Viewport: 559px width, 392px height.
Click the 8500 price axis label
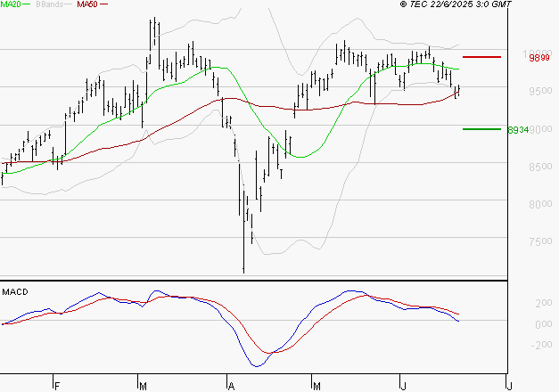(540, 167)
